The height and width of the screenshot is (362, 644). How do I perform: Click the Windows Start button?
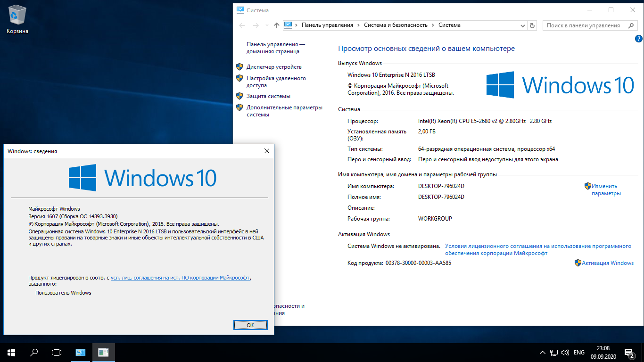click(x=11, y=352)
